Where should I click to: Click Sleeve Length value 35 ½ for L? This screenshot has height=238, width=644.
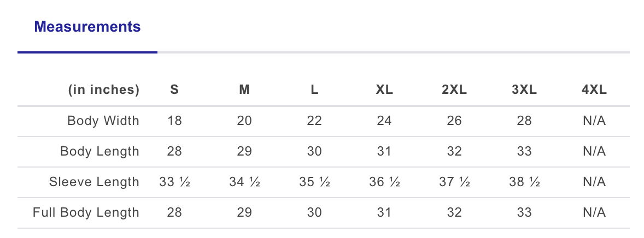point(314,182)
